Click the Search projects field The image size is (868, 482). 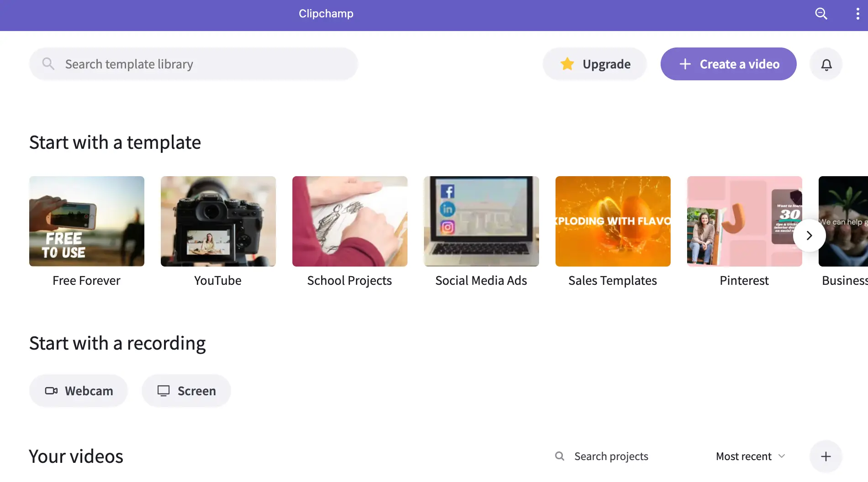coord(611,456)
